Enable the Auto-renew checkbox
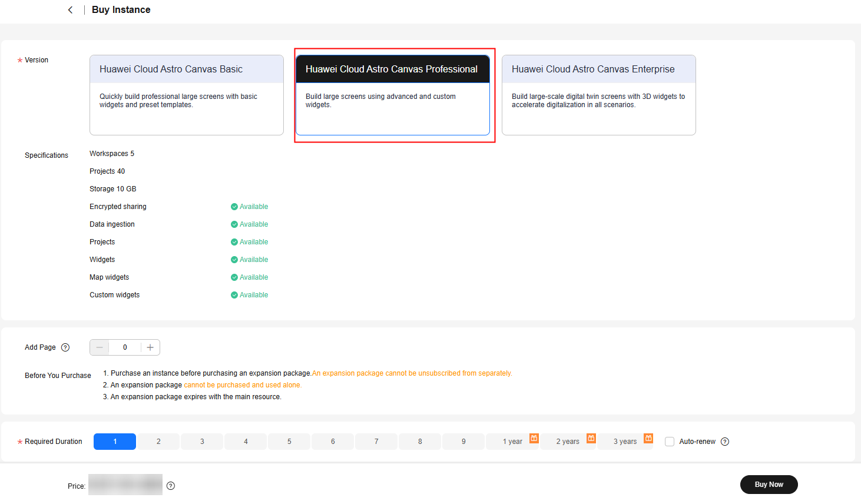The image size is (861, 504). [670, 442]
